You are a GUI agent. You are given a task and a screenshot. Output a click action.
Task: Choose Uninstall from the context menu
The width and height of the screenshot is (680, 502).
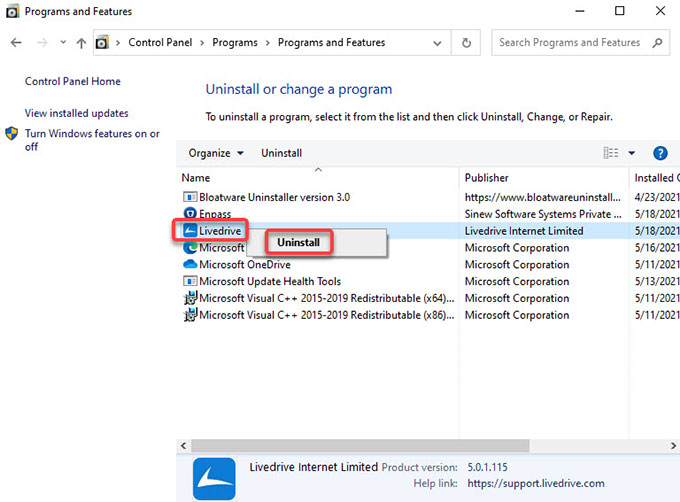[x=298, y=242]
